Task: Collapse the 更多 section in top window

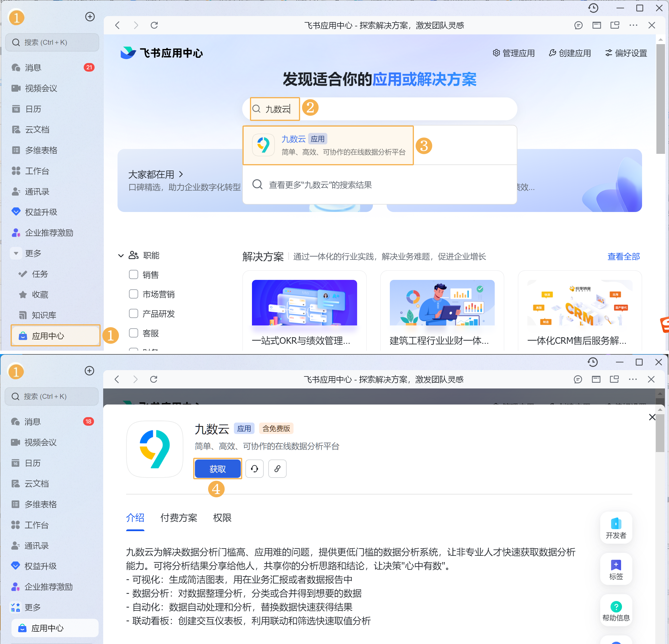Action: click(16, 254)
